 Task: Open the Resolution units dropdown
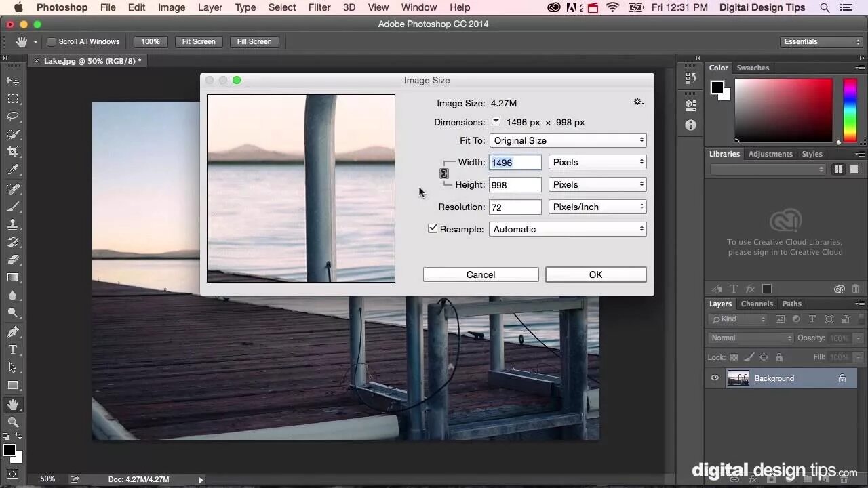[x=597, y=207]
